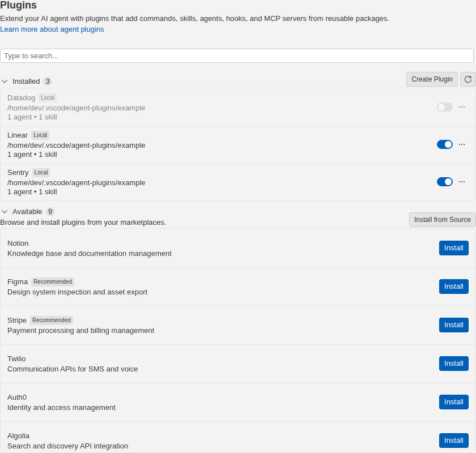Viewport: 476px width, 453px height.
Task: Open more actions menu for Sentry
Action: [462, 182]
